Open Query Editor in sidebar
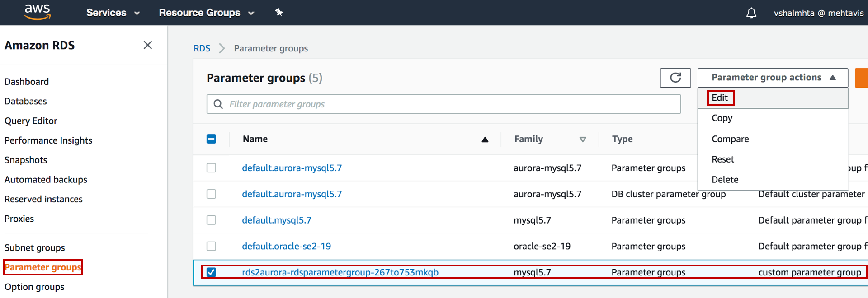Viewport: 868px width, 298px height. pyautogui.click(x=31, y=121)
